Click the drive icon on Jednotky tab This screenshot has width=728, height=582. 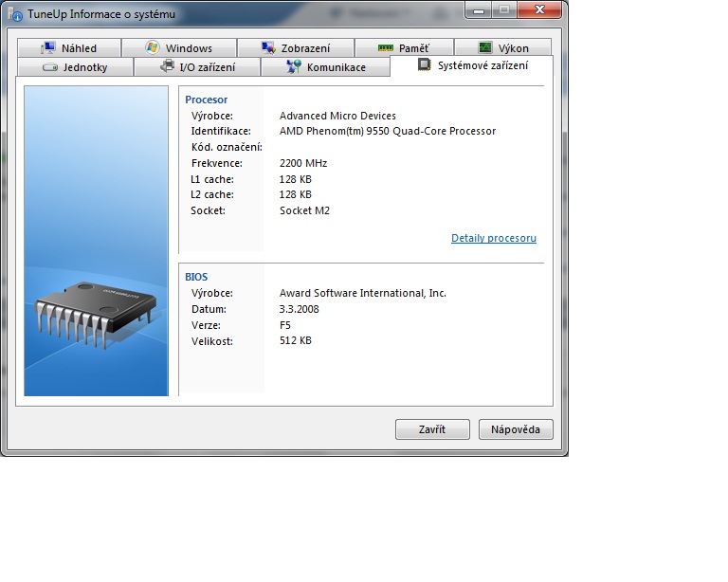pos(49,67)
